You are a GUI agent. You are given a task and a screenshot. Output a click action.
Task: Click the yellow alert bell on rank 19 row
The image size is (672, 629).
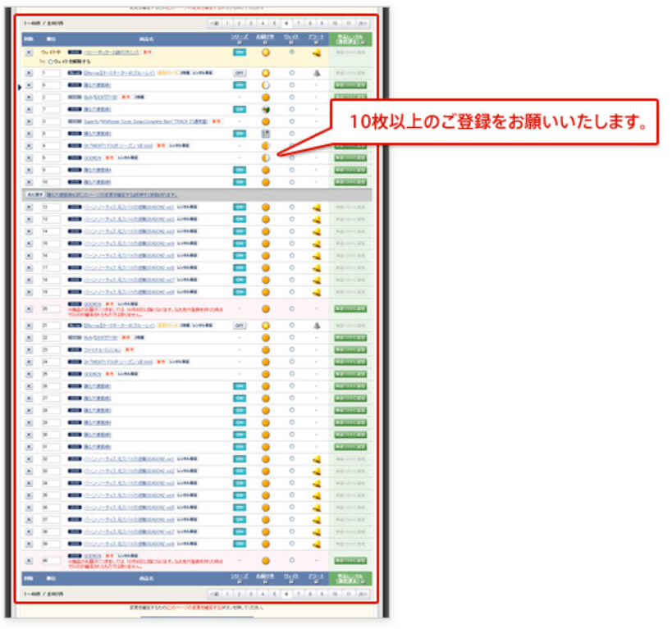click(x=317, y=291)
